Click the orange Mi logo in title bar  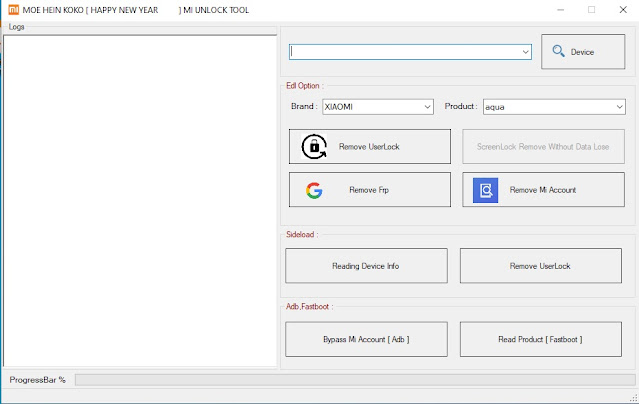click(x=13, y=10)
